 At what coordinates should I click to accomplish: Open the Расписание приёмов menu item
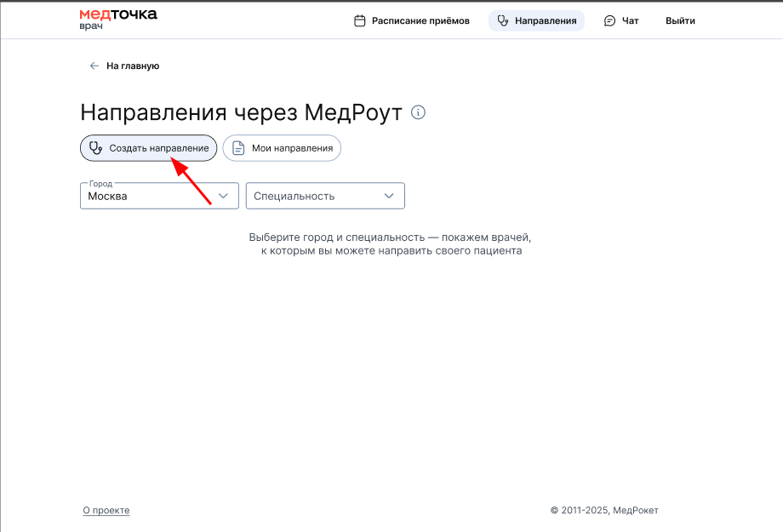coord(420,20)
